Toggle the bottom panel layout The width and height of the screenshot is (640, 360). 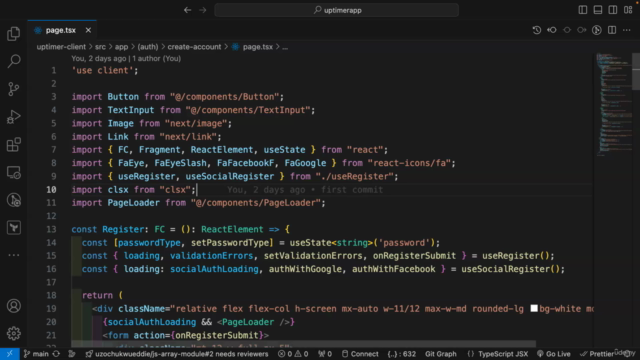coord(598,10)
